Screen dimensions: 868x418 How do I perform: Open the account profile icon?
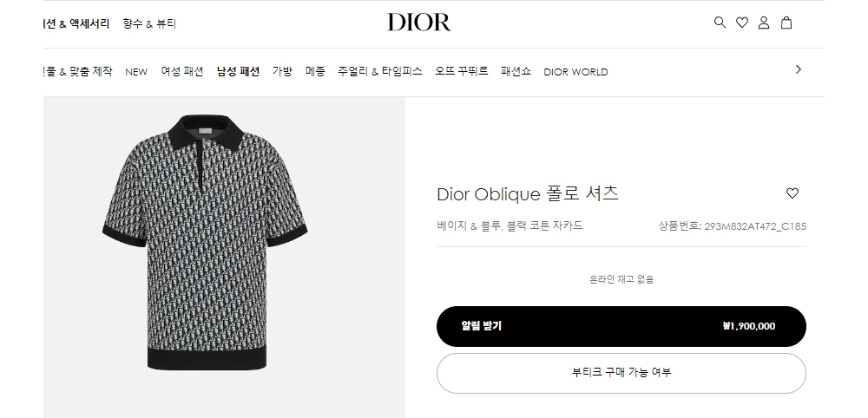pos(764,23)
